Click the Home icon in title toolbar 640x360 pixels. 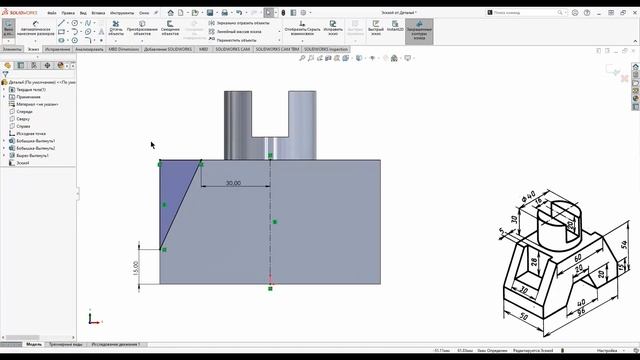pyautogui.click(x=171, y=13)
